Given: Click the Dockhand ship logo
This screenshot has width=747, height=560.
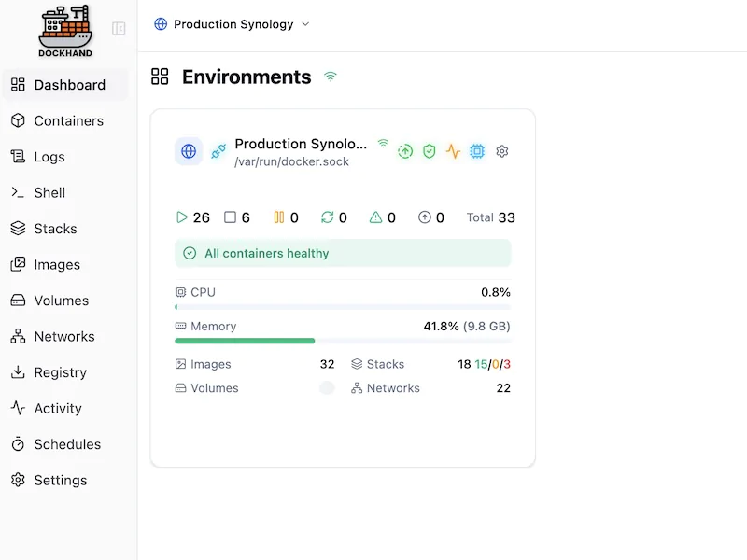Looking at the screenshot, I should point(65,31).
